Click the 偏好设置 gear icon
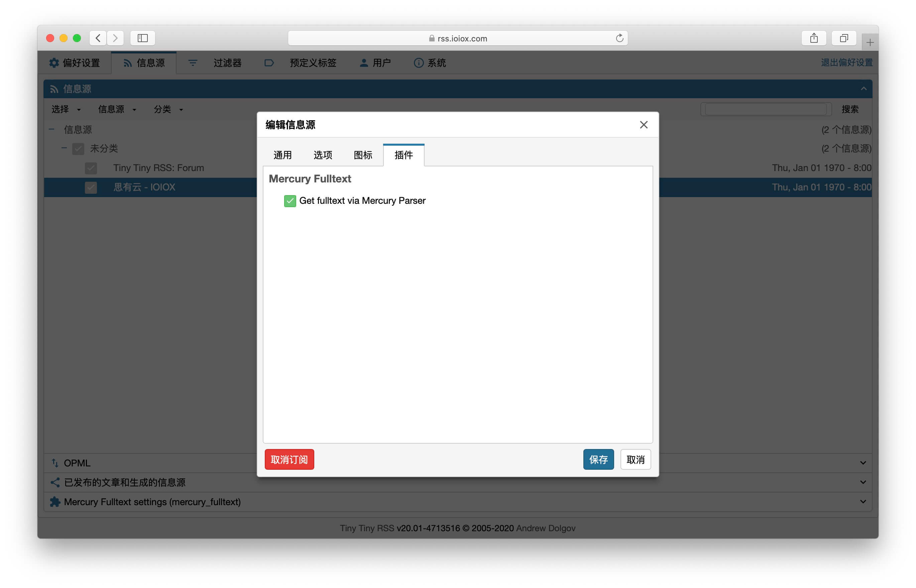The height and width of the screenshot is (588, 916). pyautogui.click(x=54, y=62)
